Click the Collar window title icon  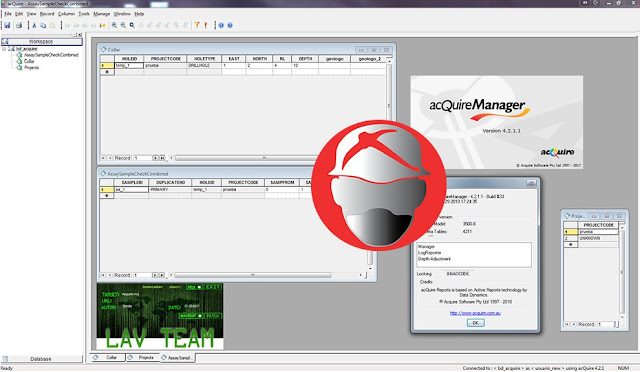click(x=104, y=49)
